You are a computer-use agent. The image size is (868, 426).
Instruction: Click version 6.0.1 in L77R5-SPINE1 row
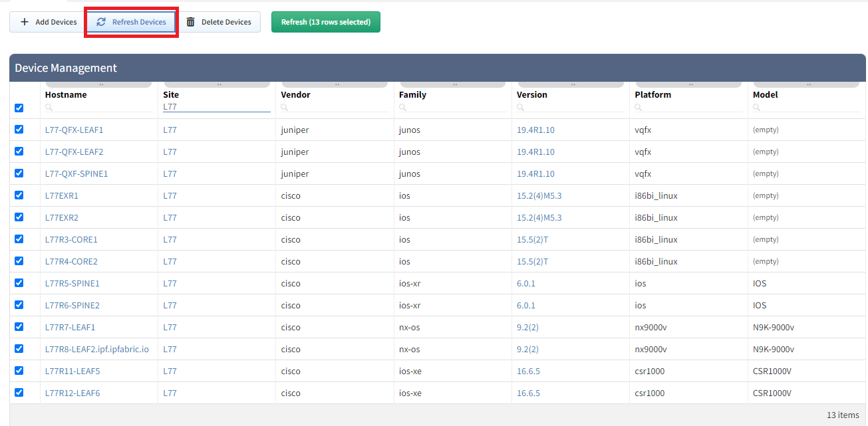tap(526, 283)
